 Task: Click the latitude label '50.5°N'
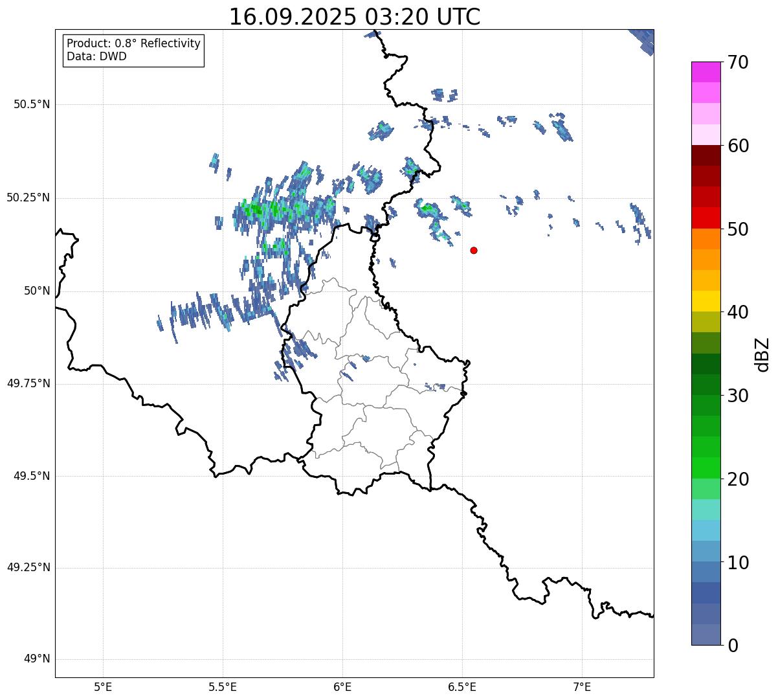(x=32, y=104)
